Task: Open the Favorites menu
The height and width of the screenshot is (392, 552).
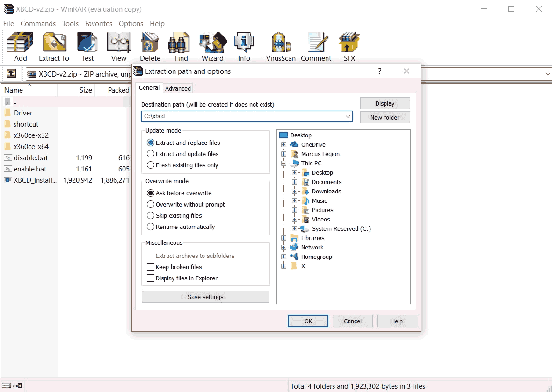Action: pyautogui.click(x=99, y=23)
